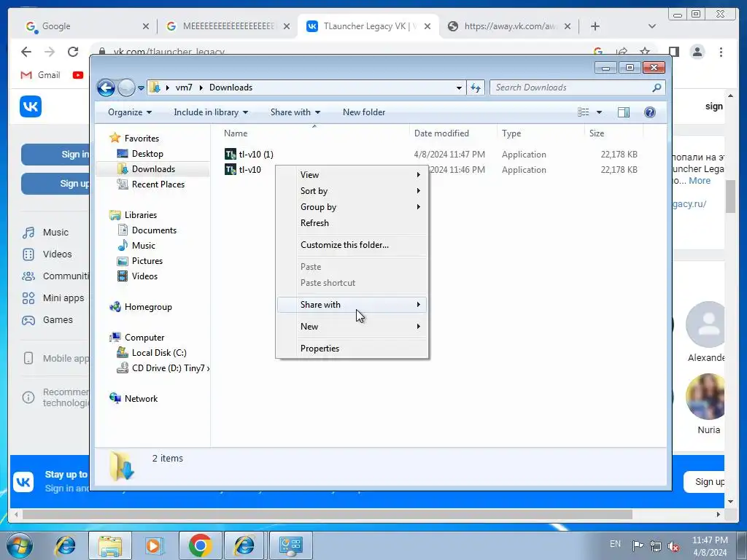Viewport: 747px width, 560px height.
Task: Click the More link on VK page
Action: [700, 181]
